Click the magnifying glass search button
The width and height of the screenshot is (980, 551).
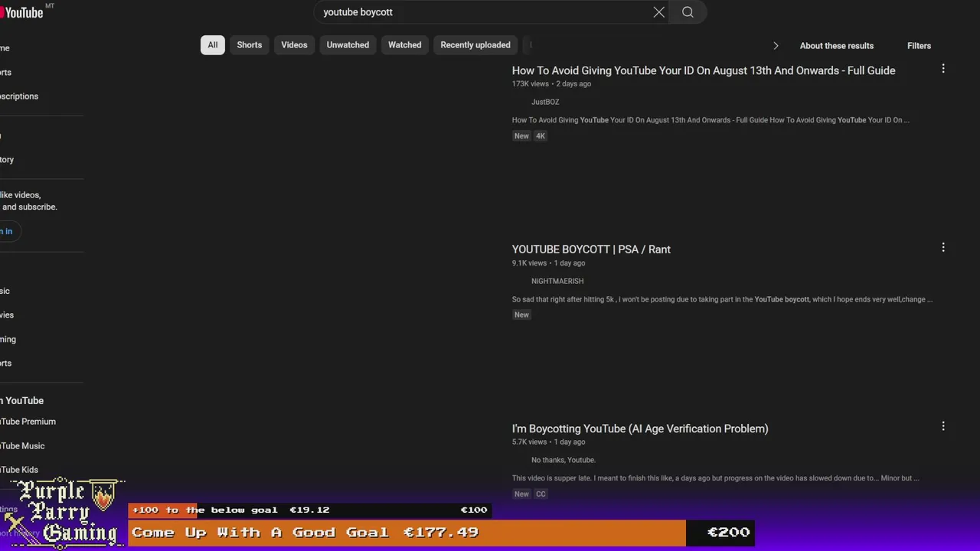coord(688,12)
